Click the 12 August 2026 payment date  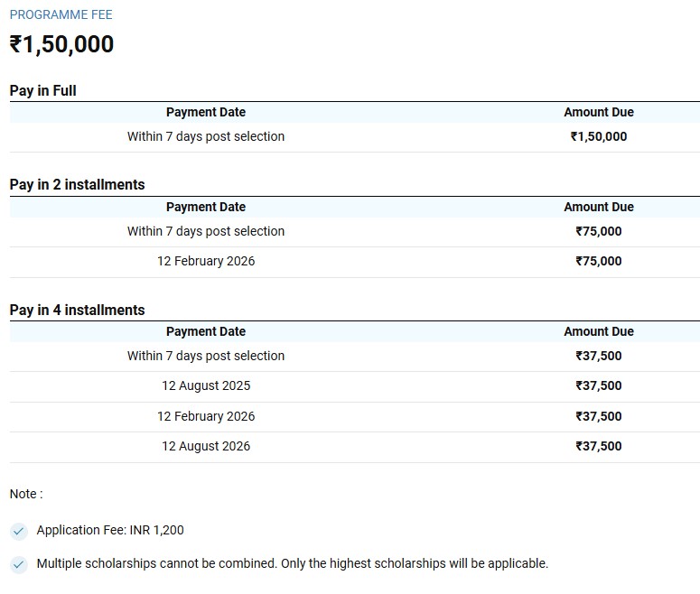coord(206,446)
